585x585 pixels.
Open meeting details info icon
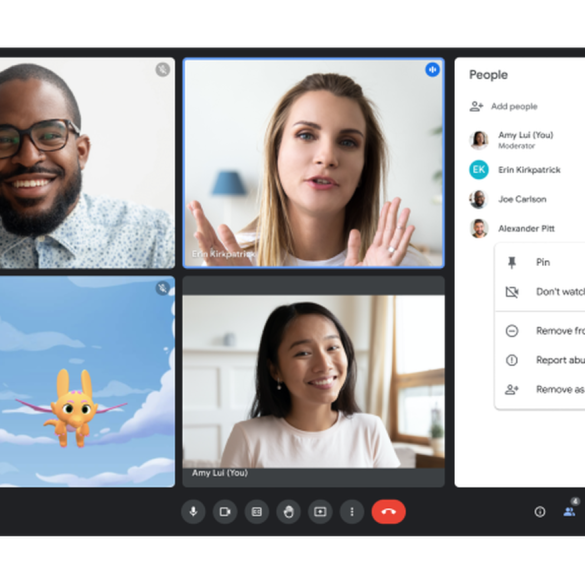[x=540, y=512]
